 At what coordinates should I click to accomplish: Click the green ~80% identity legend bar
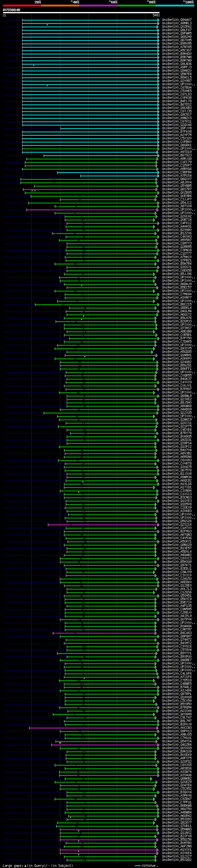(136, 6)
